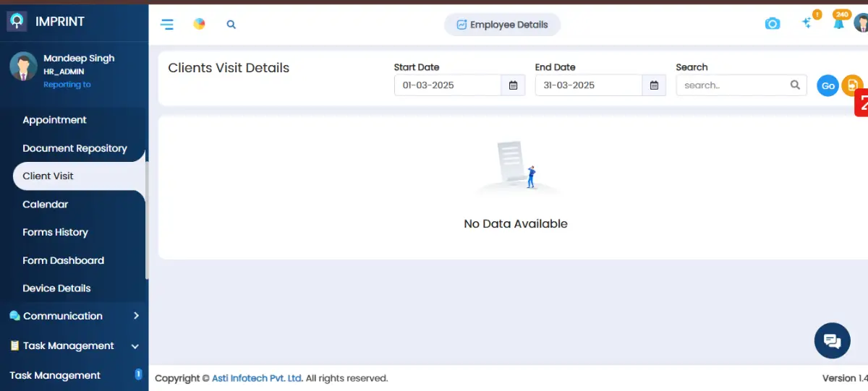This screenshot has height=391, width=868.
Task: Open End Date calendar picker
Action: pyautogui.click(x=654, y=85)
